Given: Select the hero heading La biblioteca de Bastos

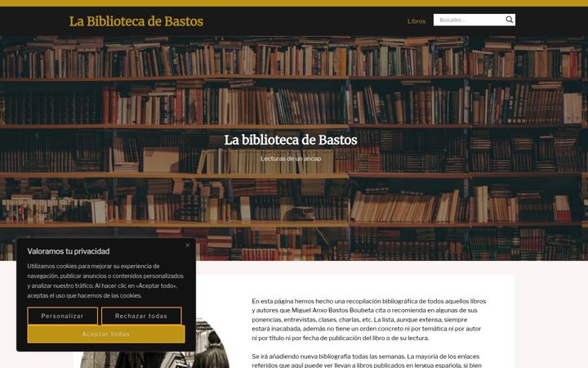Looking at the screenshot, I should 291,140.
